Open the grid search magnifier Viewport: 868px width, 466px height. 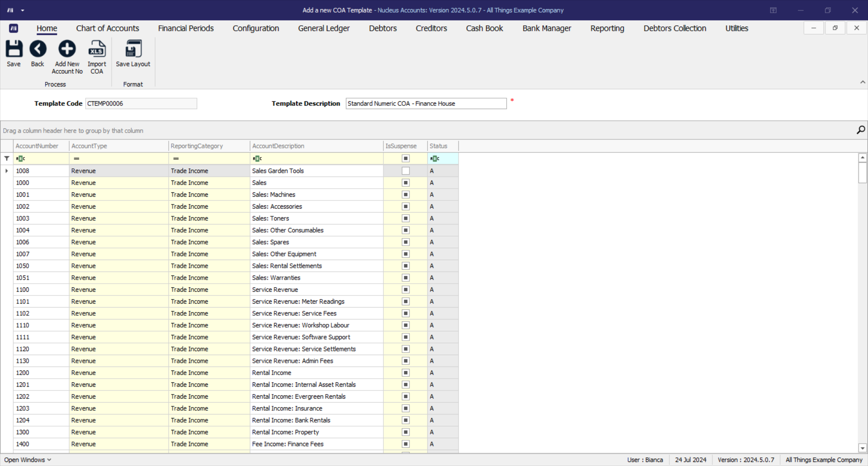coord(860,130)
